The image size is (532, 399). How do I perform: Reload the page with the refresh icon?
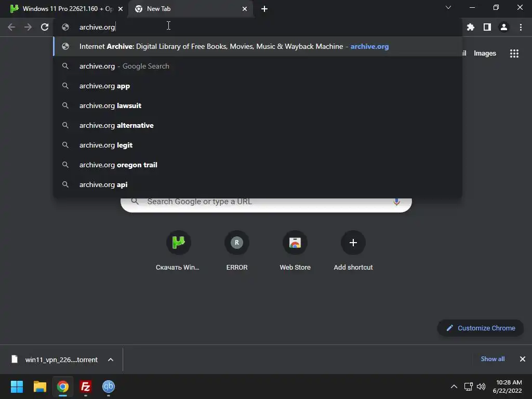coord(45,27)
